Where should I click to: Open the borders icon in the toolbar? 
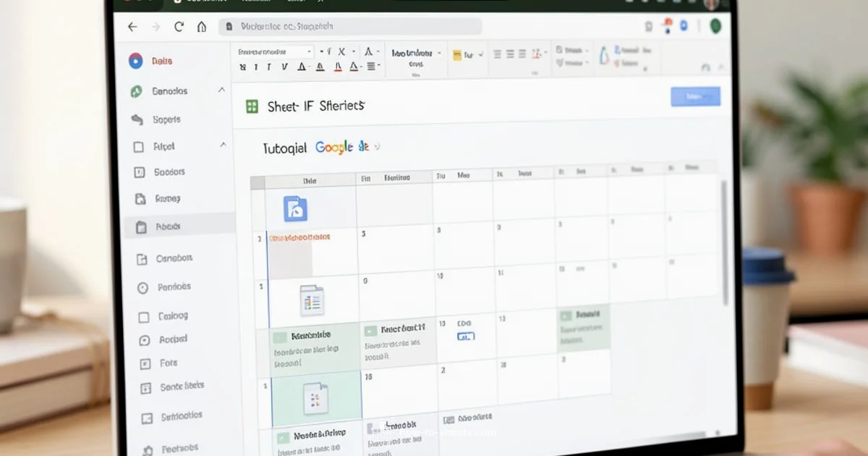click(370, 66)
